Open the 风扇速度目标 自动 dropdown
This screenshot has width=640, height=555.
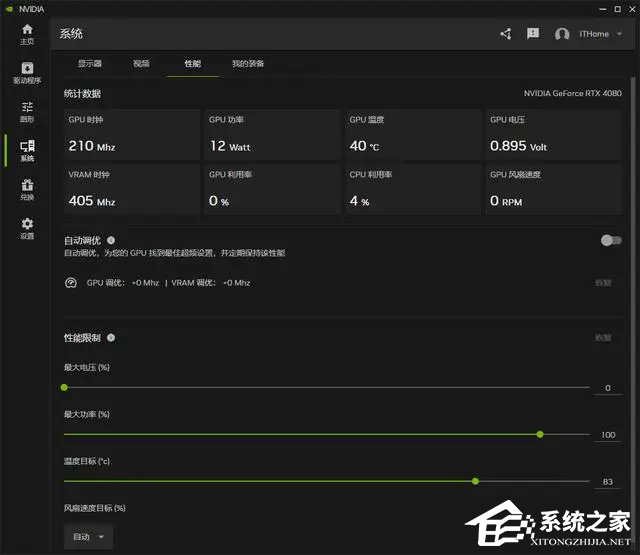coord(88,537)
